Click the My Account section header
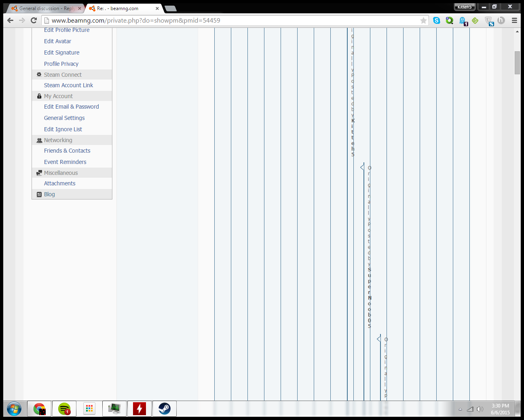 72,96
